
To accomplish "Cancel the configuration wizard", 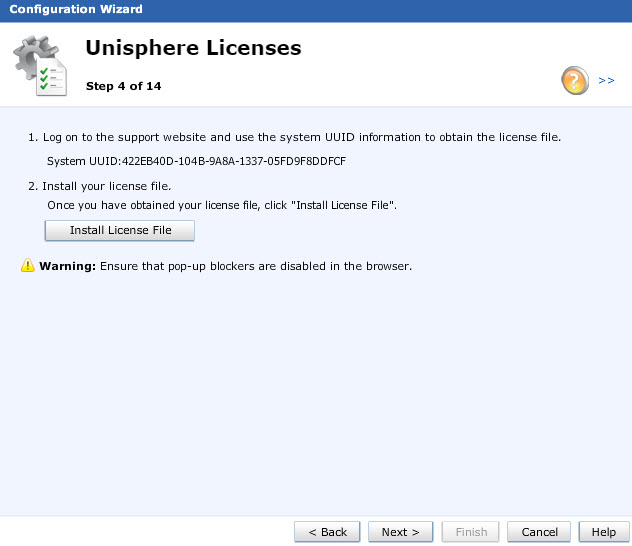I will coord(539,532).
